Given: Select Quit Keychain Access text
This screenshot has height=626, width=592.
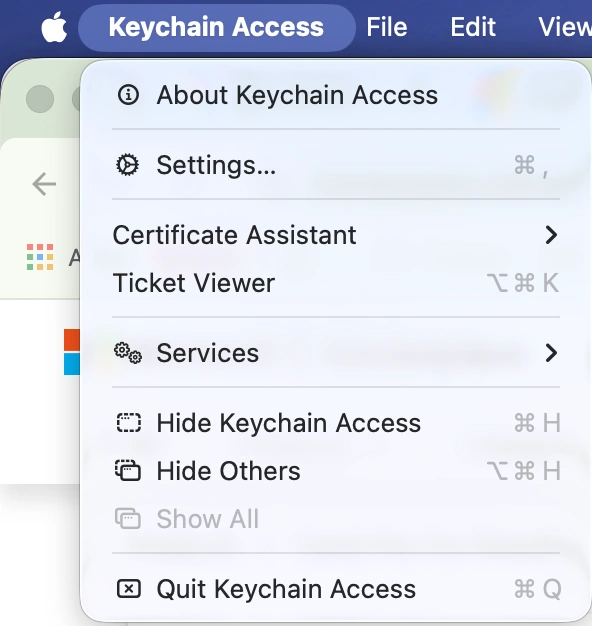Looking at the screenshot, I should 286,589.
